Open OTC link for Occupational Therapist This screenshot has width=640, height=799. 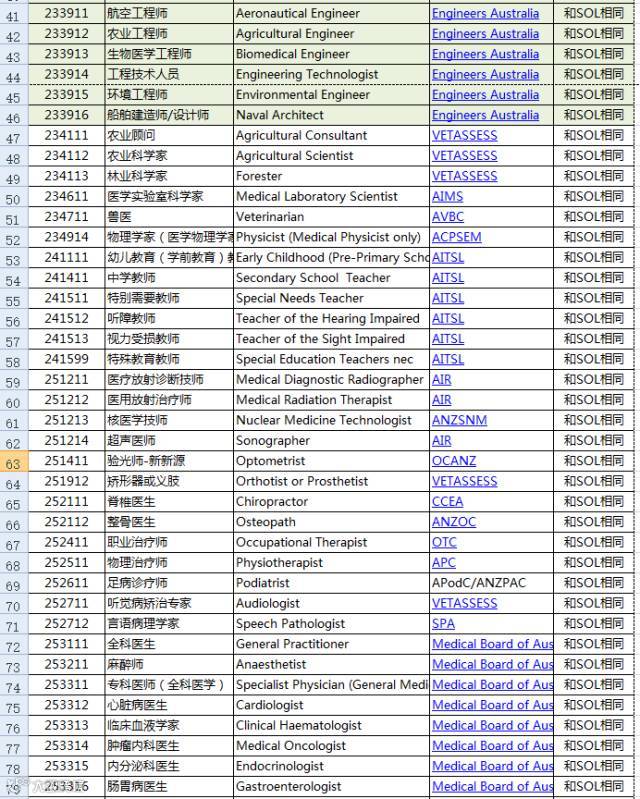(444, 542)
